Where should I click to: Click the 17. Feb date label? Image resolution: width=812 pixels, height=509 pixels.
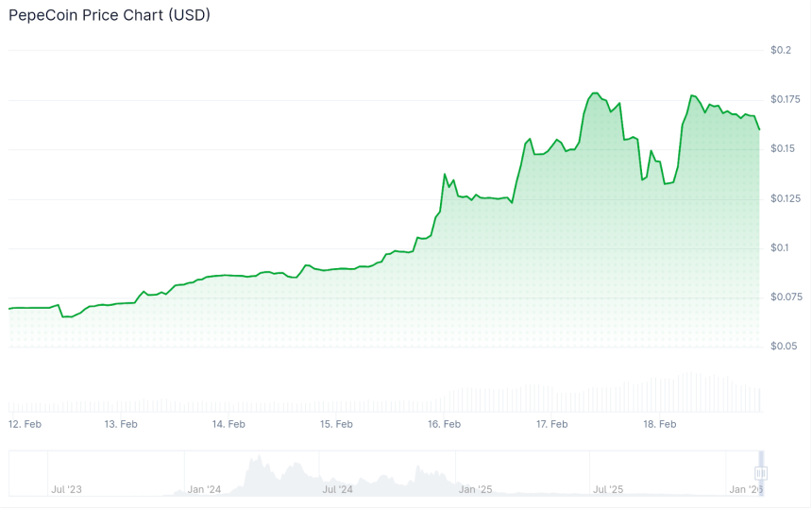(551, 424)
